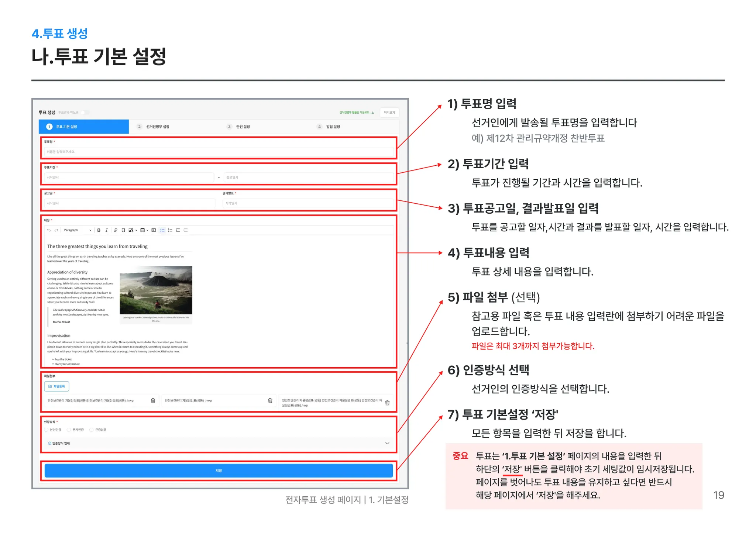Click the bookmark icon in editor toolbar
This screenshot has width=756, height=534.
(123, 230)
